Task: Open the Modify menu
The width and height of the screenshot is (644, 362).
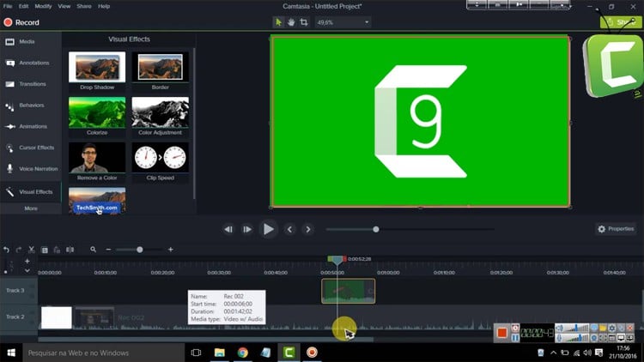Action: click(43, 6)
